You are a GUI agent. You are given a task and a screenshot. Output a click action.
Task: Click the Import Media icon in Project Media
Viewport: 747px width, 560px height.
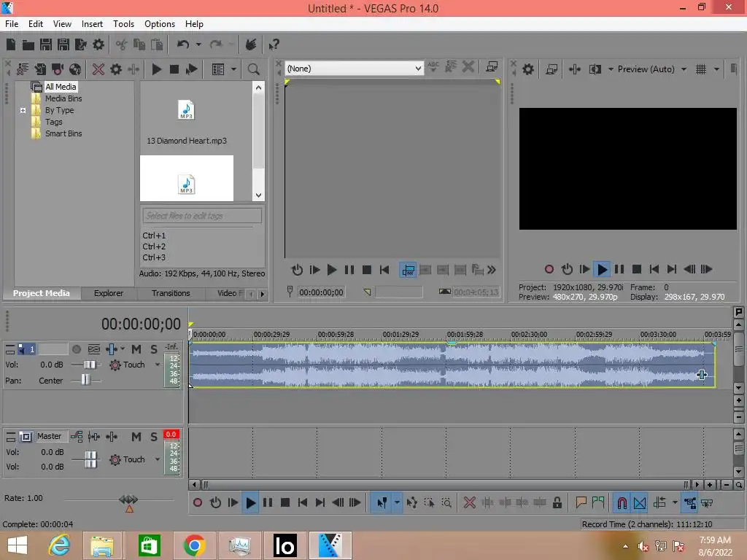(40, 69)
